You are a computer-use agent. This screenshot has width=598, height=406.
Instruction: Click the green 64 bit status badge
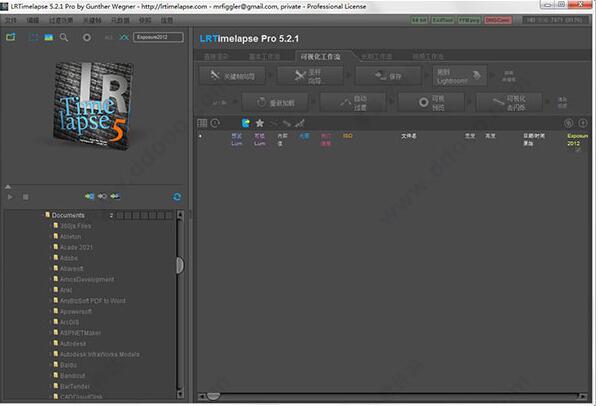click(x=420, y=20)
